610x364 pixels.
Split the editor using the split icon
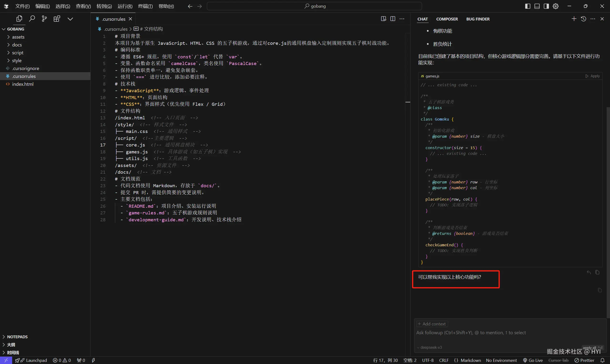click(x=393, y=19)
